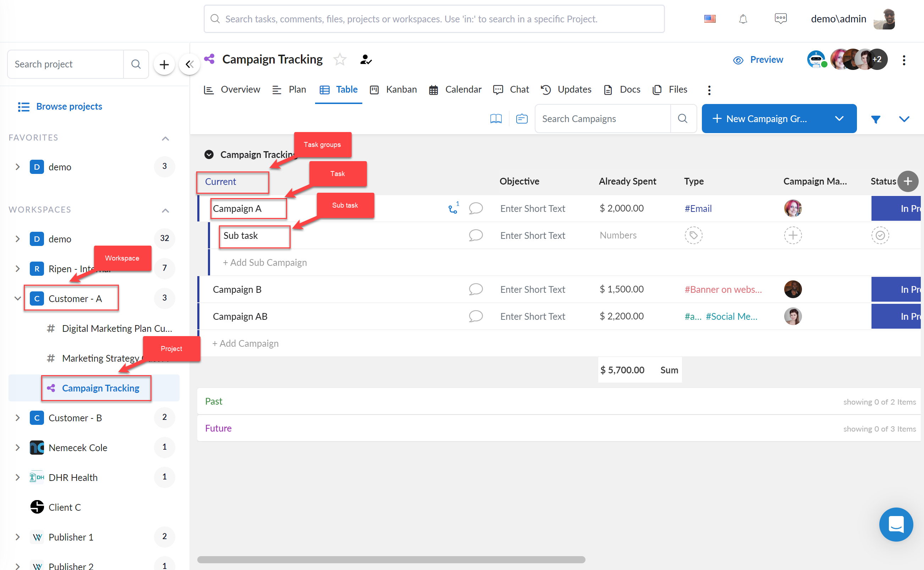
Task: Open more view tabs three-dot menu
Action: tap(709, 90)
